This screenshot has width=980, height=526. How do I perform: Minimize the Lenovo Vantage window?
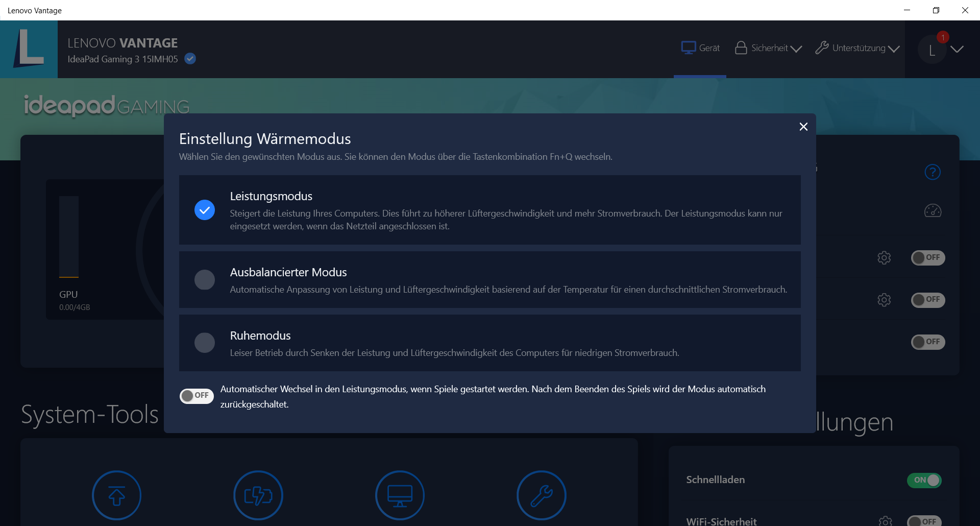coord(907,10)
